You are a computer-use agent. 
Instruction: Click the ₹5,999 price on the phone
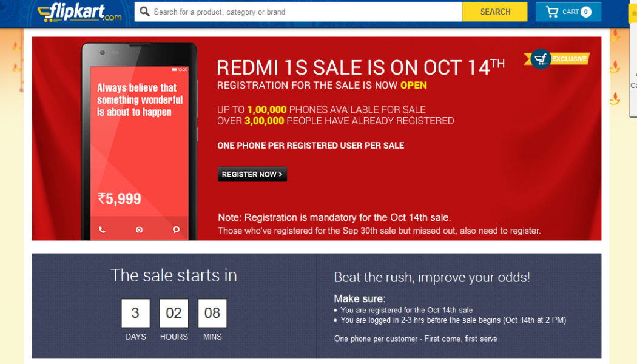coord(120,198)
